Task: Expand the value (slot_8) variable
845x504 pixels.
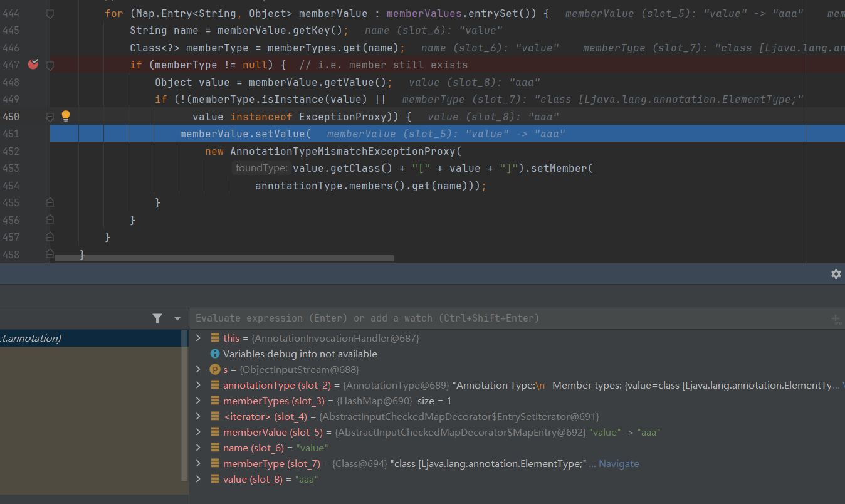Action: (x=199, y=479)
